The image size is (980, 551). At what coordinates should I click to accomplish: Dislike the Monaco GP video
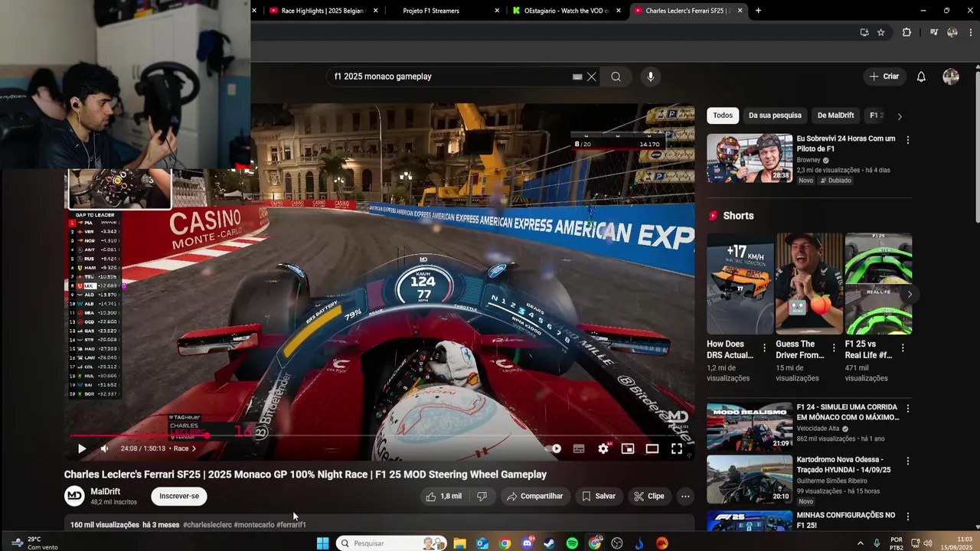[482, 496]
